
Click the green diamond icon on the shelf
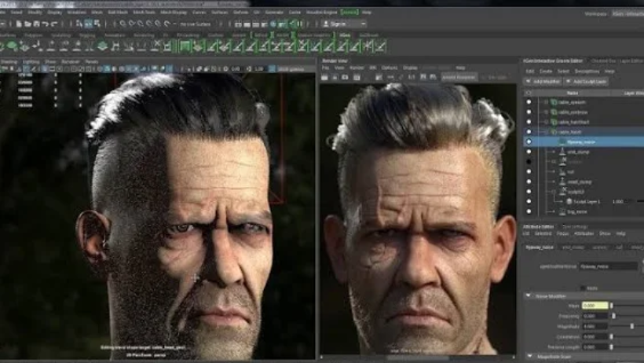(x=102, y=46)
